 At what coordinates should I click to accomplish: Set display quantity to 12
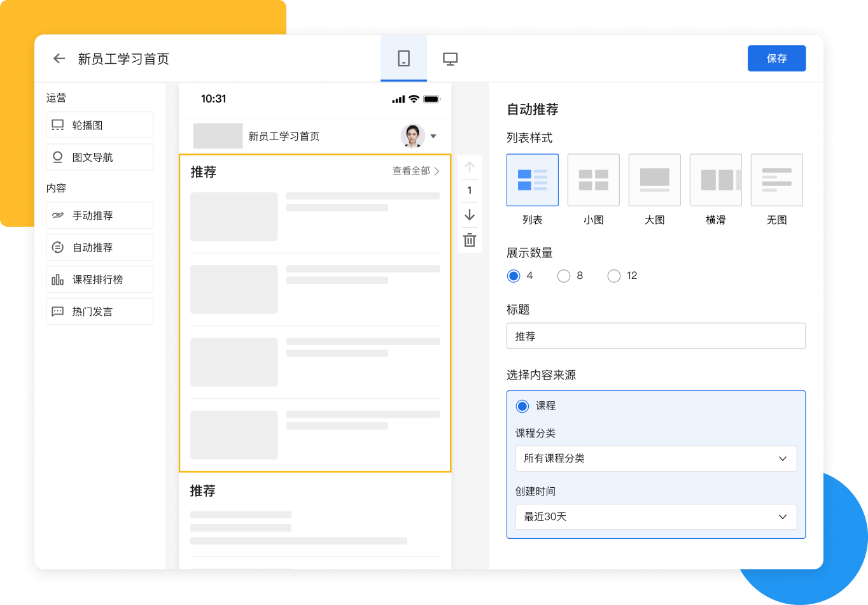pos(614,276)
